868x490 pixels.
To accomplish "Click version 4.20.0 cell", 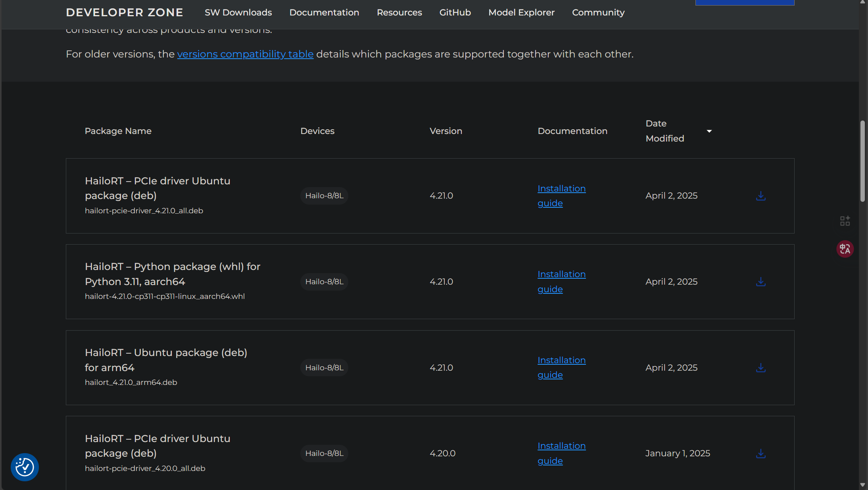I will click(442, 454).
